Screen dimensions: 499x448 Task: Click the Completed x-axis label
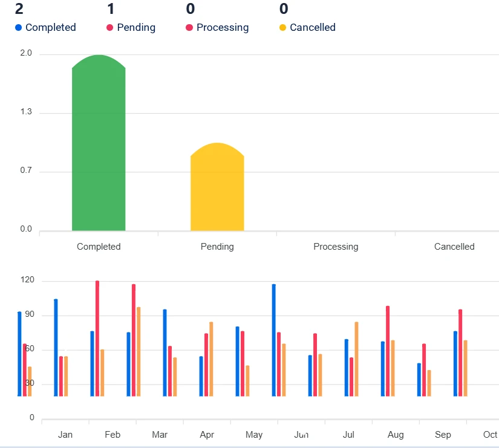(99, 247)
